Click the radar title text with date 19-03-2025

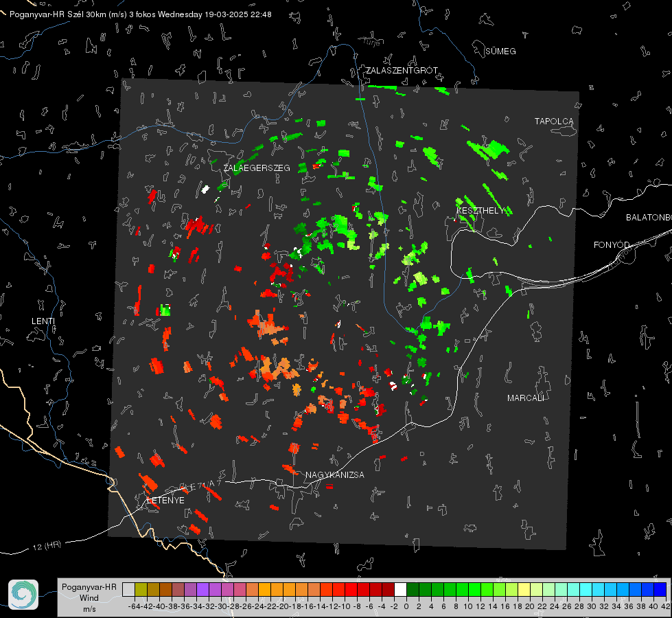pos(141,14)
